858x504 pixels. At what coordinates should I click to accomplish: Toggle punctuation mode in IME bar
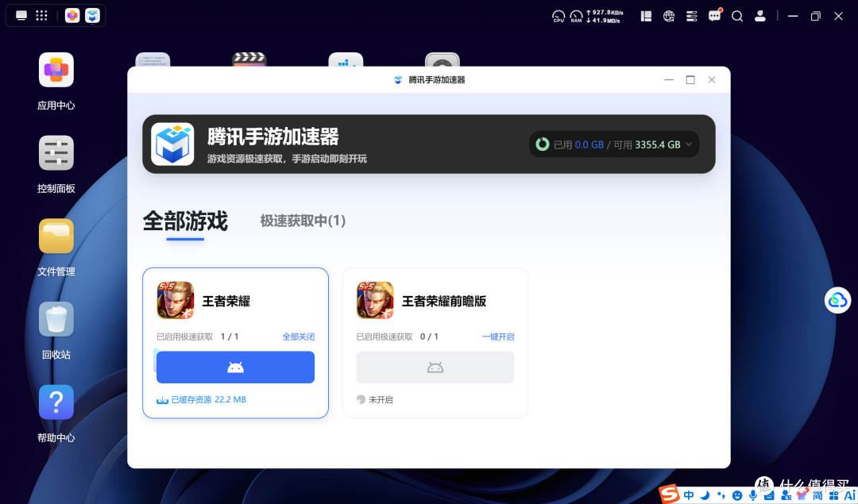[x=721, y=495]
